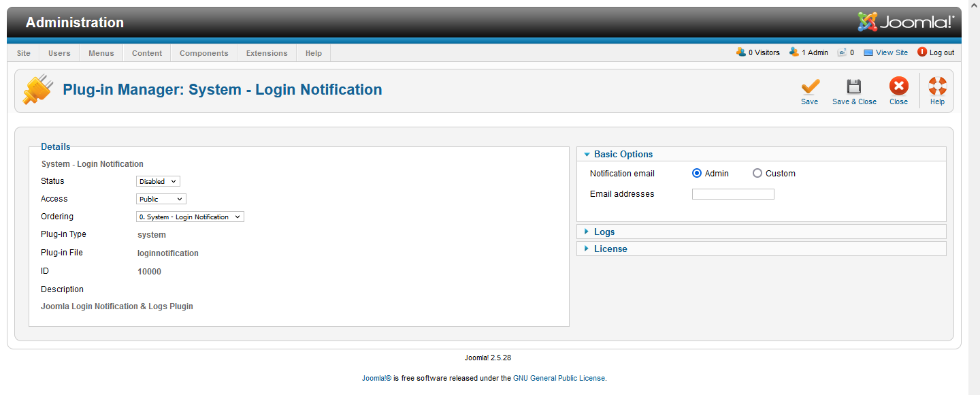Click the Notification email label
The image size is (980, 395).
[622, 174]
